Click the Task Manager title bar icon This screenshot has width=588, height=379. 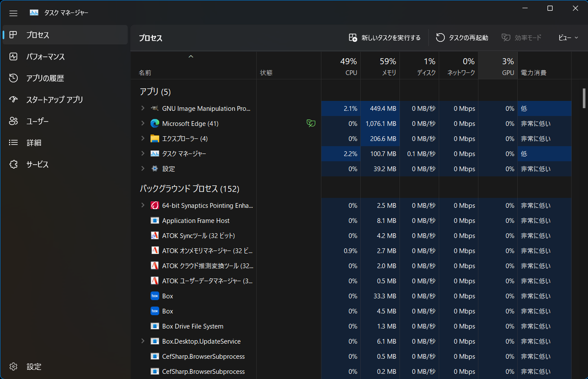[34, 13]
